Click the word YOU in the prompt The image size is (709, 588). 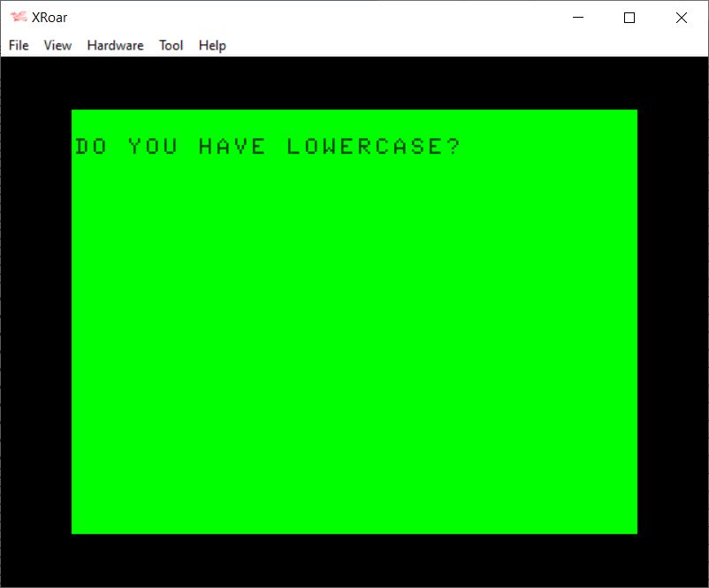click(x=152, y=147)
